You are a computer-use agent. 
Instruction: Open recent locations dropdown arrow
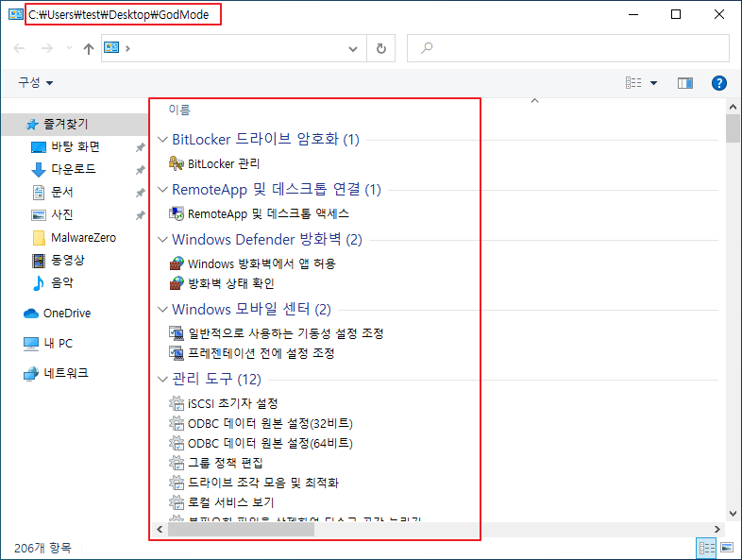point(69,48)
